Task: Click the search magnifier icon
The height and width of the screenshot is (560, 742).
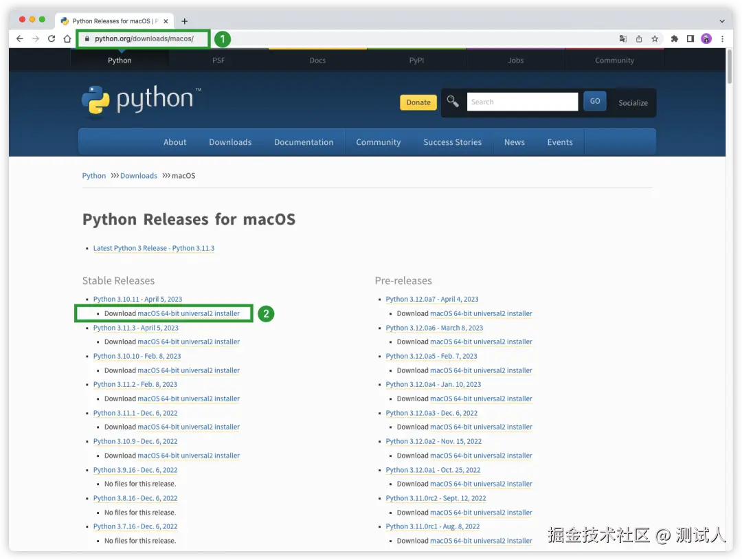Action: (x=453, y=101)
